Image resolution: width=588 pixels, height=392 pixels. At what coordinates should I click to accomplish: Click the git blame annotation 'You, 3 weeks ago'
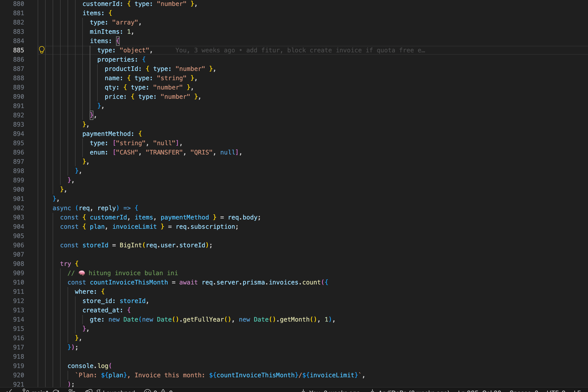205,50
